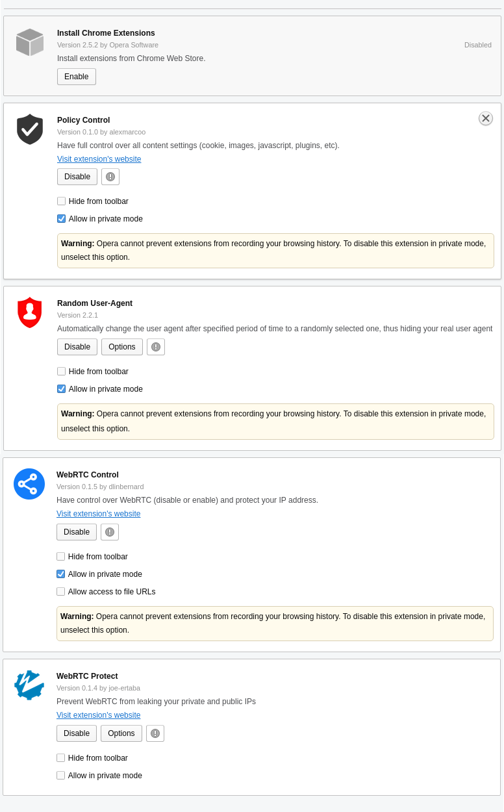This screenshot has height=812, width=504.
Task: Check Allow in private mode for WebRTC Protect
Action: point(60,775)
